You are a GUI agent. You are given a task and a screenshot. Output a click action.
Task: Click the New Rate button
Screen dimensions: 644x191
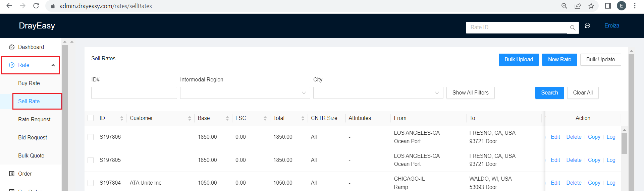pyautogui.click(x=559, y=60)
